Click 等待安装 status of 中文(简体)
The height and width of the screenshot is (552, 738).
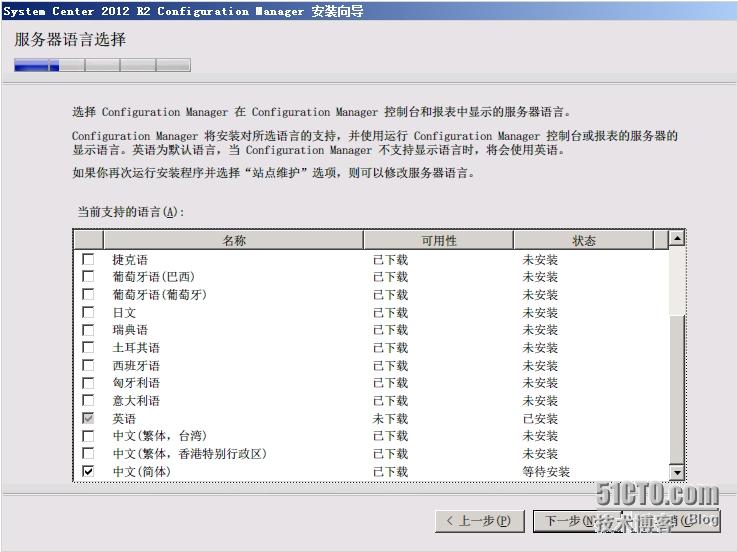click(546, 472)
